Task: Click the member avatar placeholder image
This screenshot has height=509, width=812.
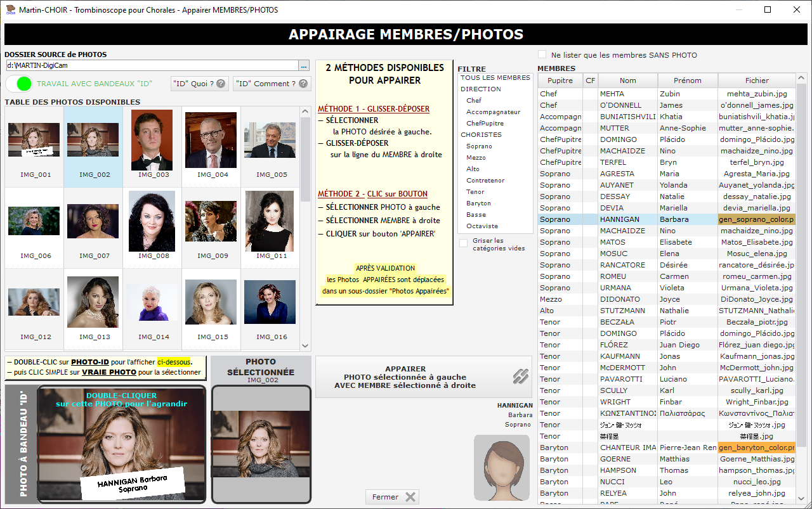Action: pos(501,468)
